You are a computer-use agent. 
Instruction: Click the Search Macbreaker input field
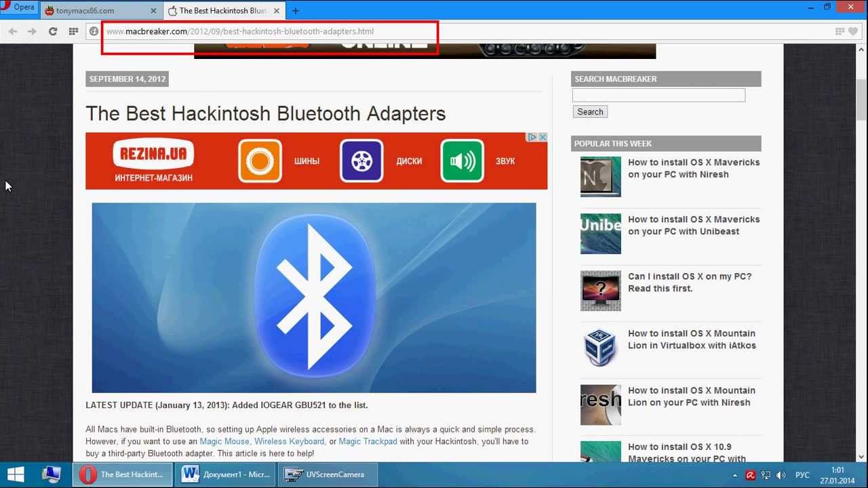(658, 96)
